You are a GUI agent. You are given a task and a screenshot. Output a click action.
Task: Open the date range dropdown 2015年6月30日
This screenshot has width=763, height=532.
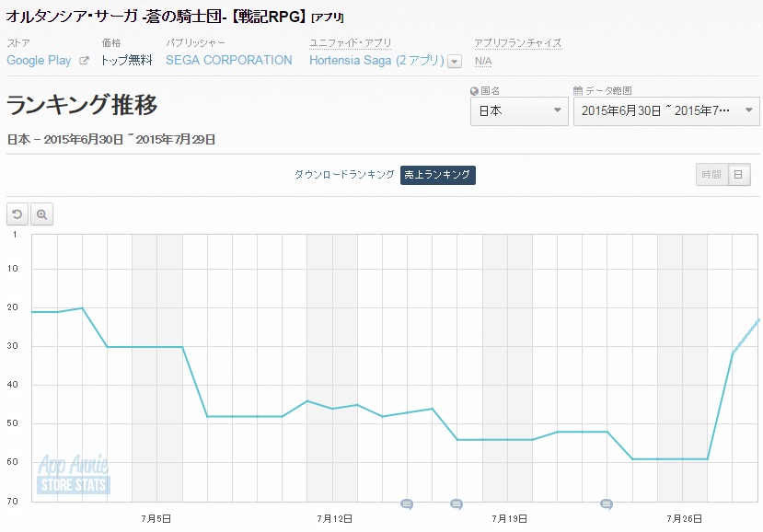pos(666,111)
